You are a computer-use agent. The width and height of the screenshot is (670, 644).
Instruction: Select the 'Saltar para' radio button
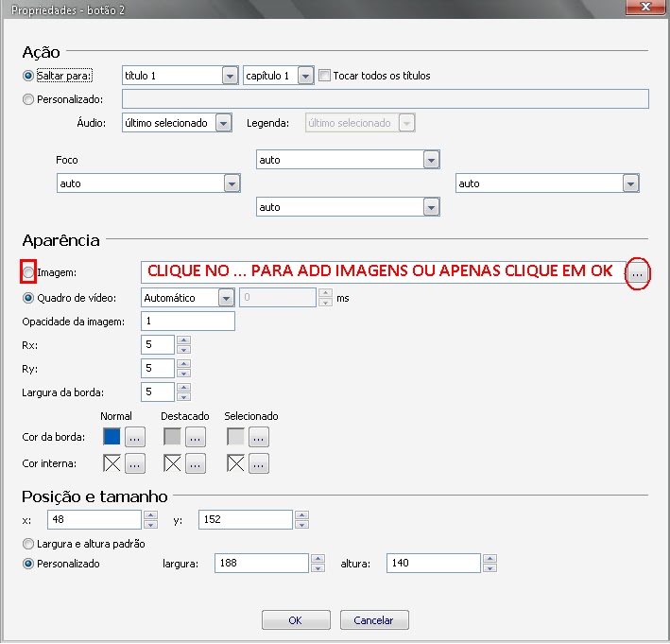coord(27,76)
